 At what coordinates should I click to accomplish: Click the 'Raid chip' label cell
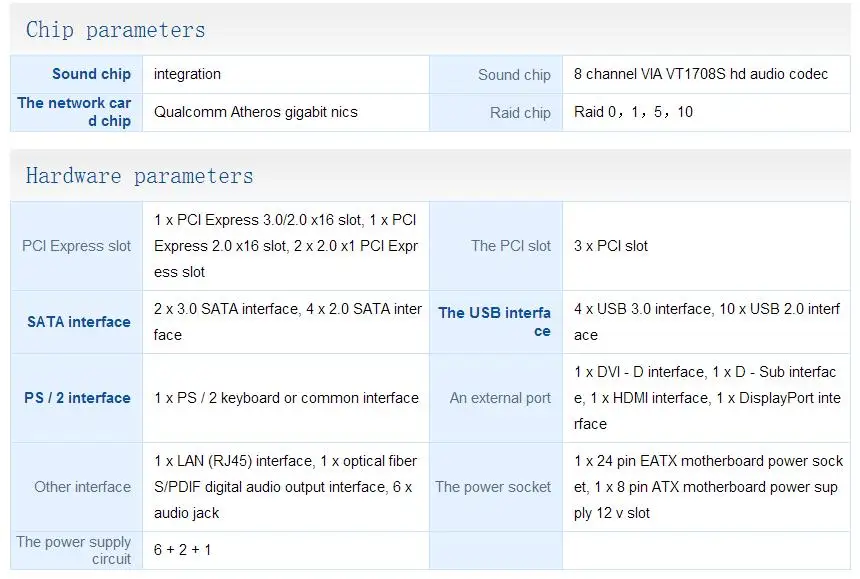point(520,113)
